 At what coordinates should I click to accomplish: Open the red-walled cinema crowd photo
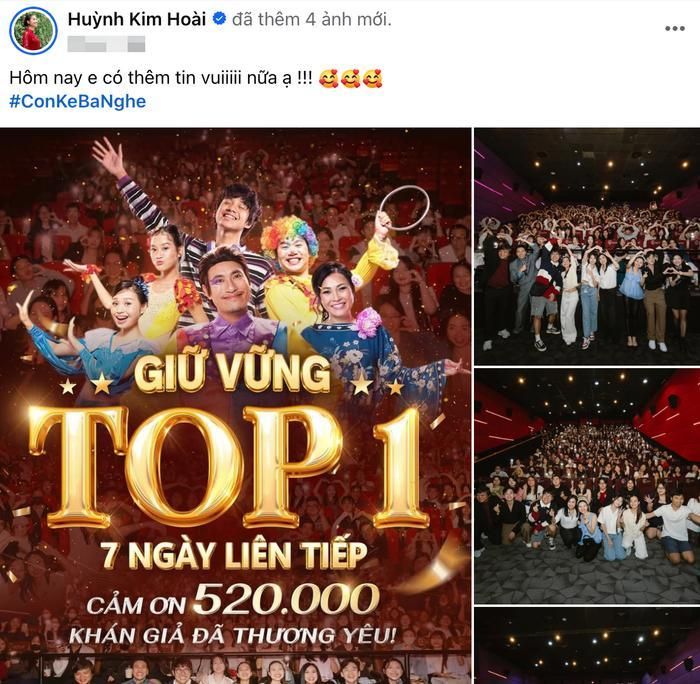tap(587, 486)
